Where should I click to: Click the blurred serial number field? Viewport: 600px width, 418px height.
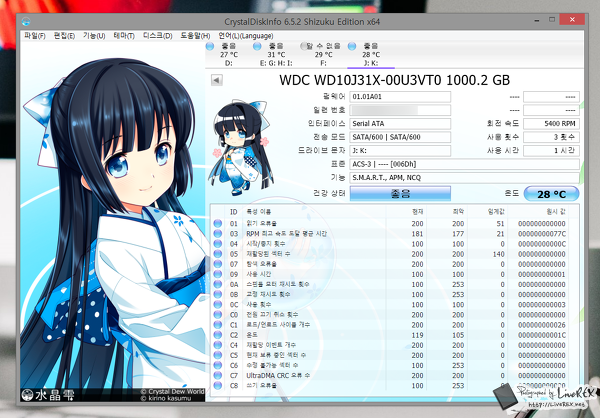tap(400, 110)
